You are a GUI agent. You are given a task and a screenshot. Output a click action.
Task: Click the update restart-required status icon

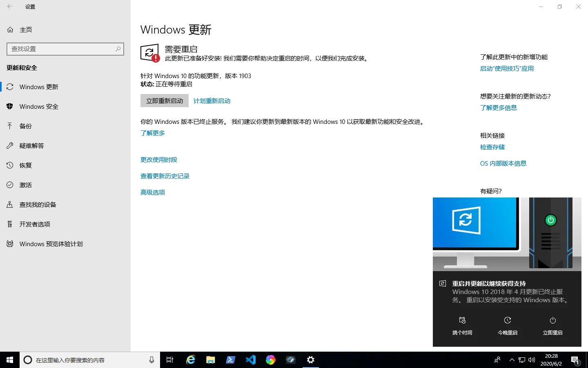click(x=150, y=53)
